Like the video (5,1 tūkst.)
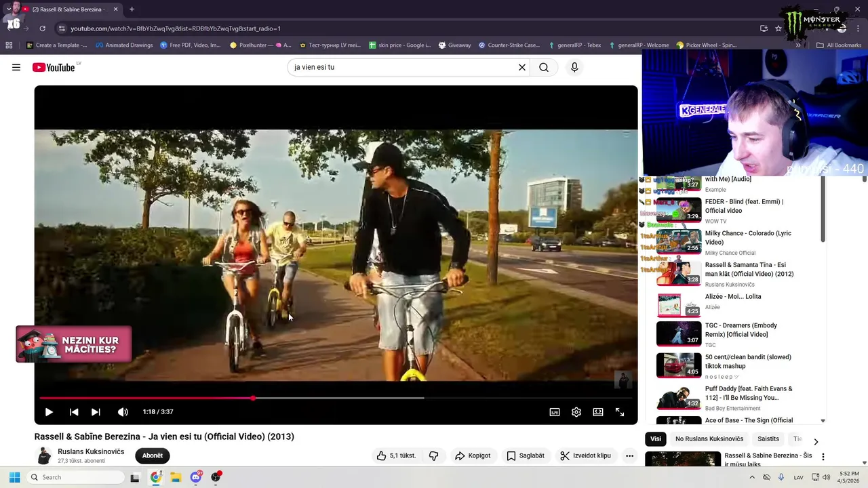 (x=396, y=455)
